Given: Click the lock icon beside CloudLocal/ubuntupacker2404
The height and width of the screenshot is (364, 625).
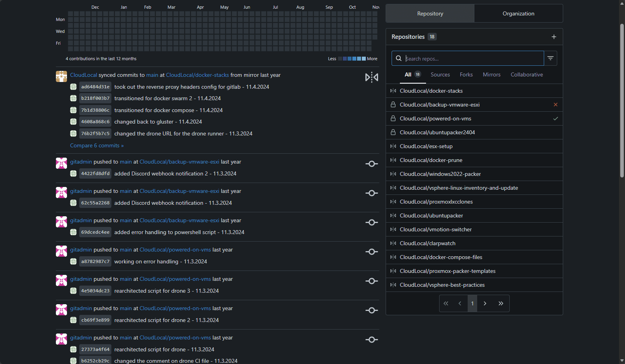Looking at the screenshot, I should pyautogui.click(x=393, y=132).
